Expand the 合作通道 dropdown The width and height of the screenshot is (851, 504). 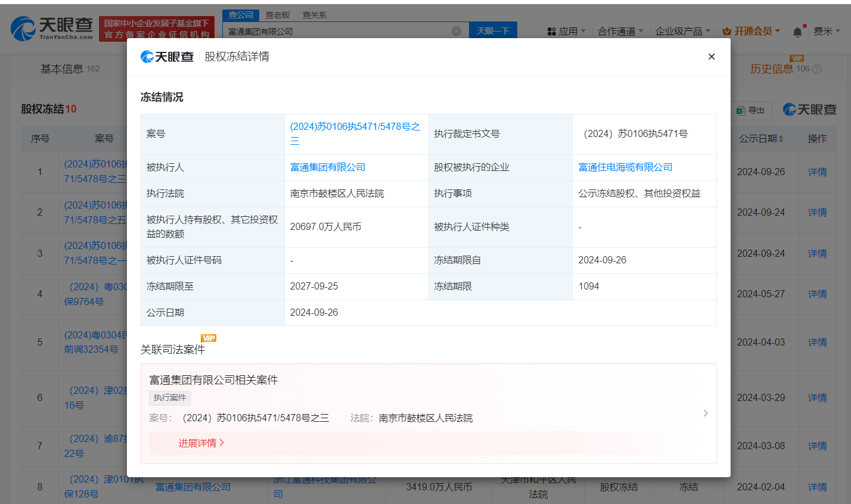(620, 31)
